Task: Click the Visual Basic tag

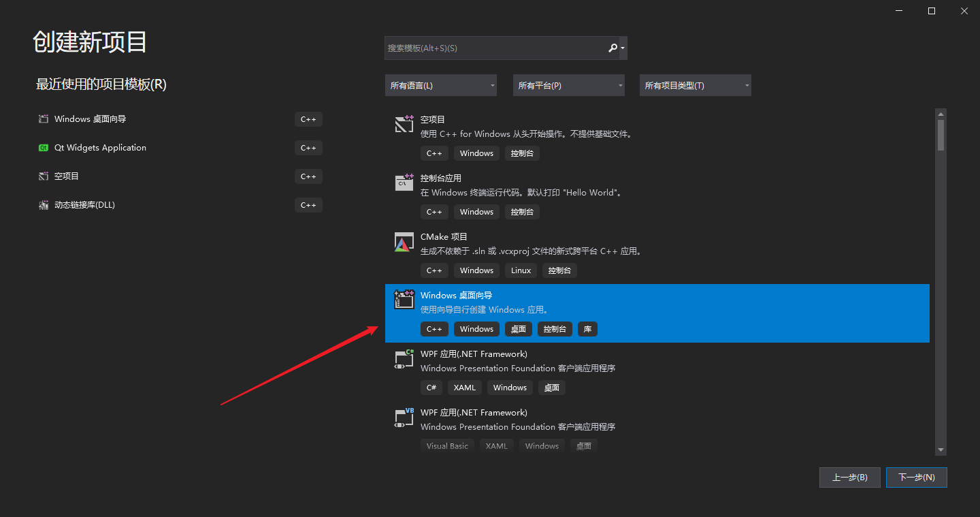Action: (447, 446)
